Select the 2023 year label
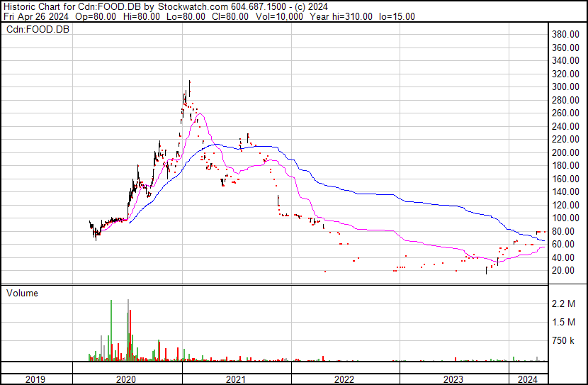This screenshot has height=385, width=588. tap(453, 379)
